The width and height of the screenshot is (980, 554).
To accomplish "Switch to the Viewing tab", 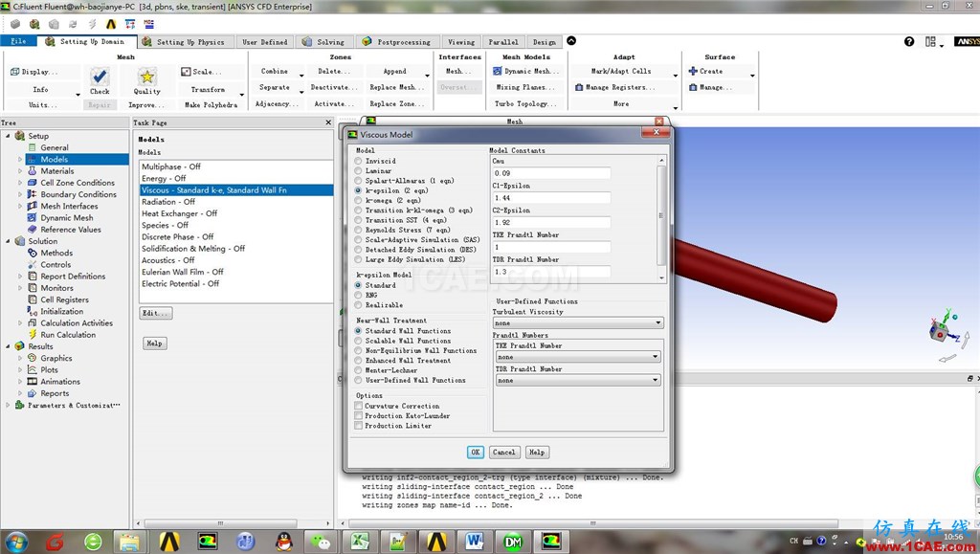I will coord(460,42).
